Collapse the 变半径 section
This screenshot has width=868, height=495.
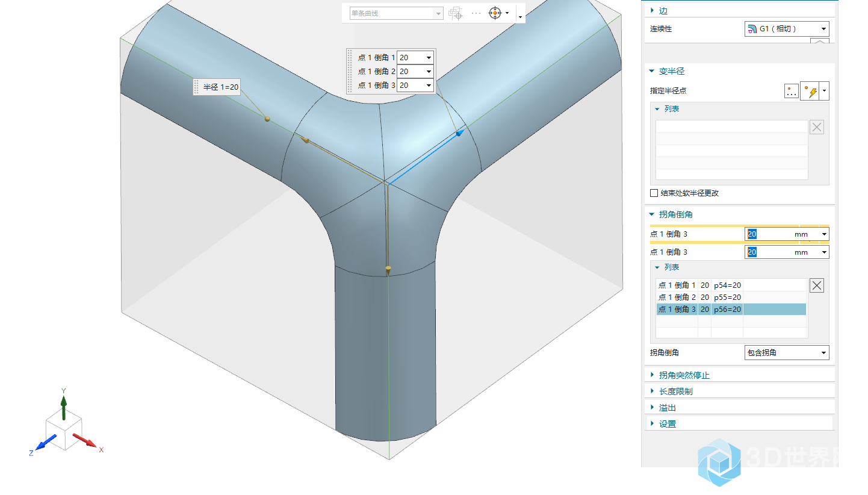[653, 71]
